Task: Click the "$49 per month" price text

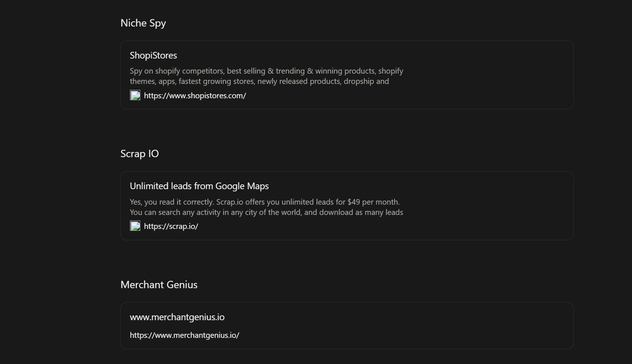Action: [x=373, y=202]
